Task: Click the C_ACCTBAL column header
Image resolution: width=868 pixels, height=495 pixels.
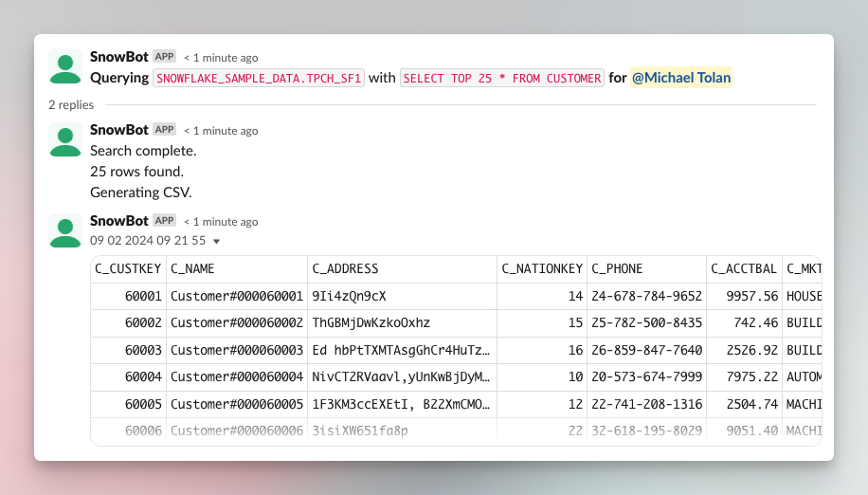Action: coord(744,269)
